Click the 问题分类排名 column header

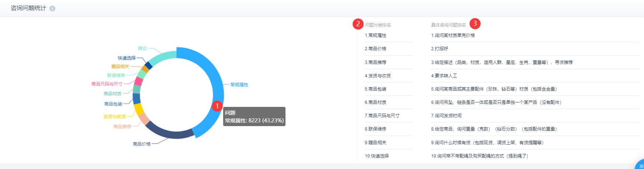pyautogui.click(x=378, y=25)
